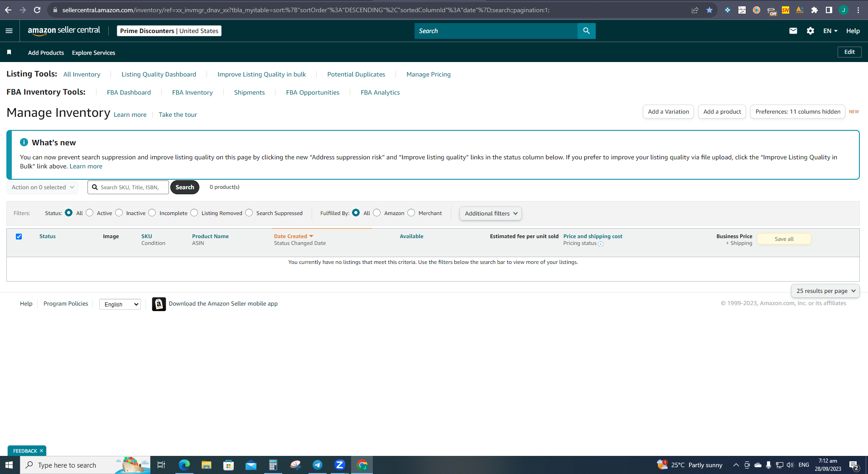This screenshot has height=474, width=868.
Task: Open the Chrome profile avatar
Action: click(844, 10)
